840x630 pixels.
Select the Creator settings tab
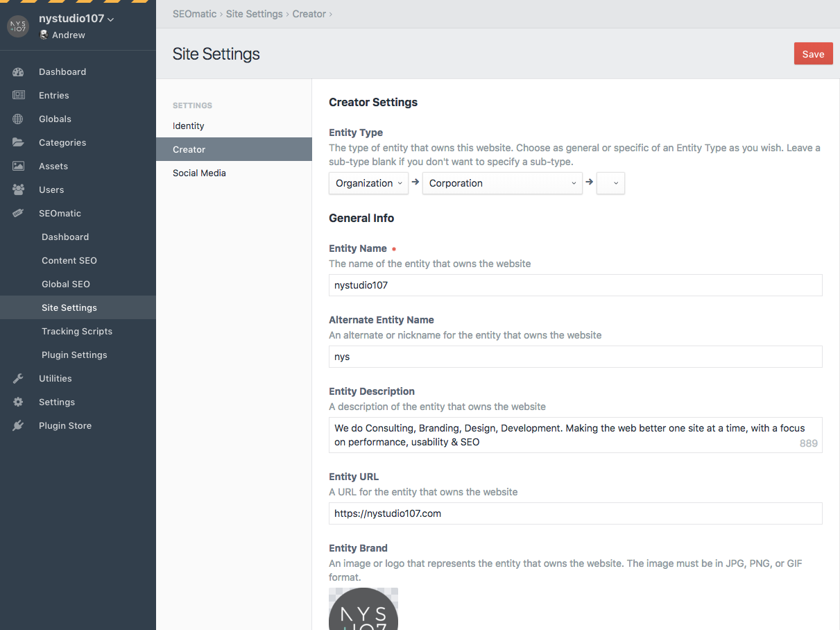pos(234,149)
